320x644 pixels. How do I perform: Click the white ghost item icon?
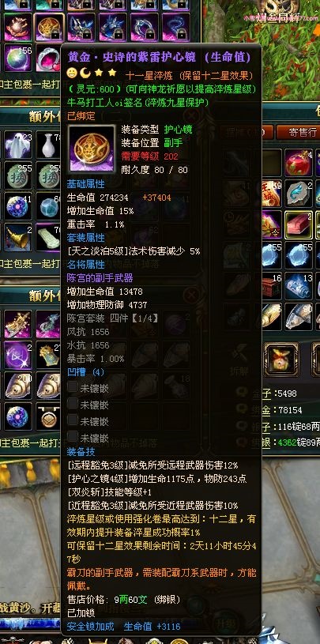click(x=18, y=145)
